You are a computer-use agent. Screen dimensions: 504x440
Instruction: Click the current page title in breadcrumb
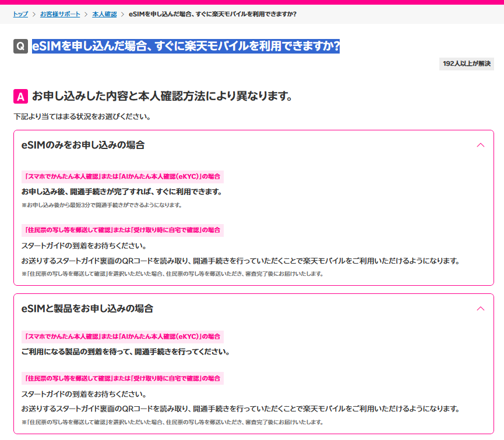212,14
